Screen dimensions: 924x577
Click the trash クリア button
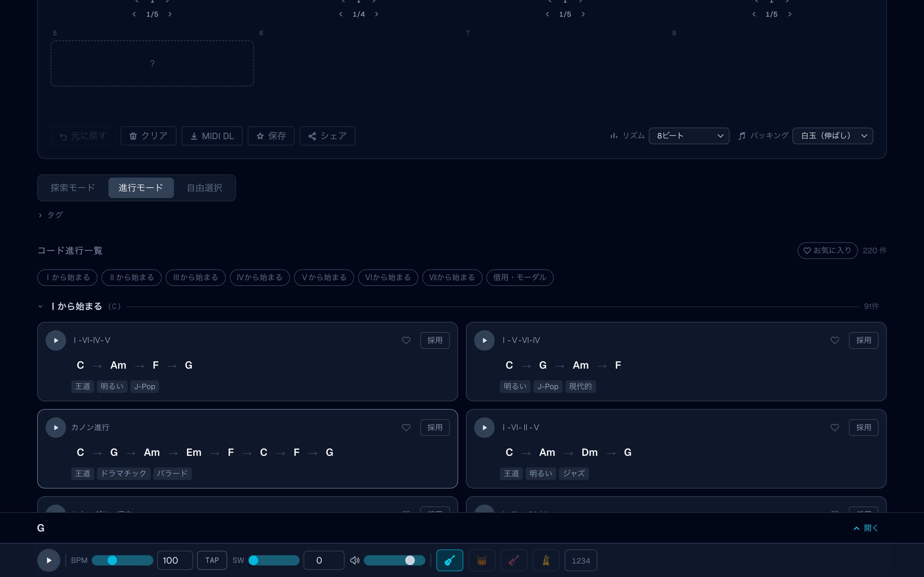149,136
